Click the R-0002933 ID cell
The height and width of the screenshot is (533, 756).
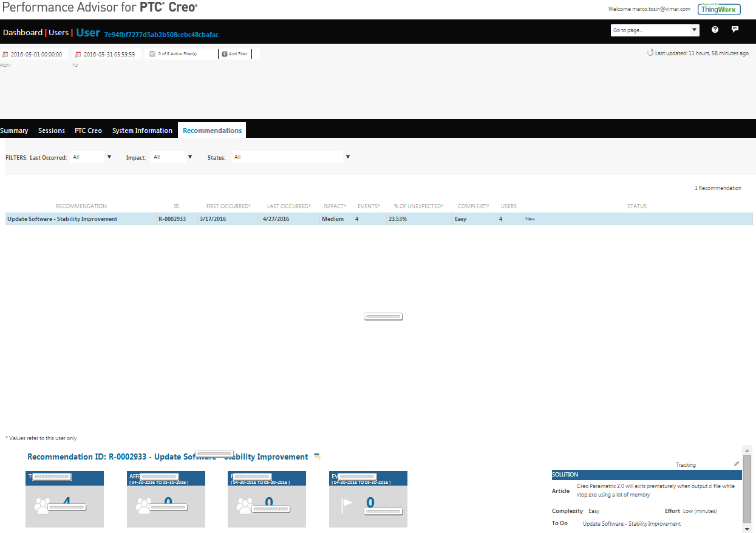(172, 219)
